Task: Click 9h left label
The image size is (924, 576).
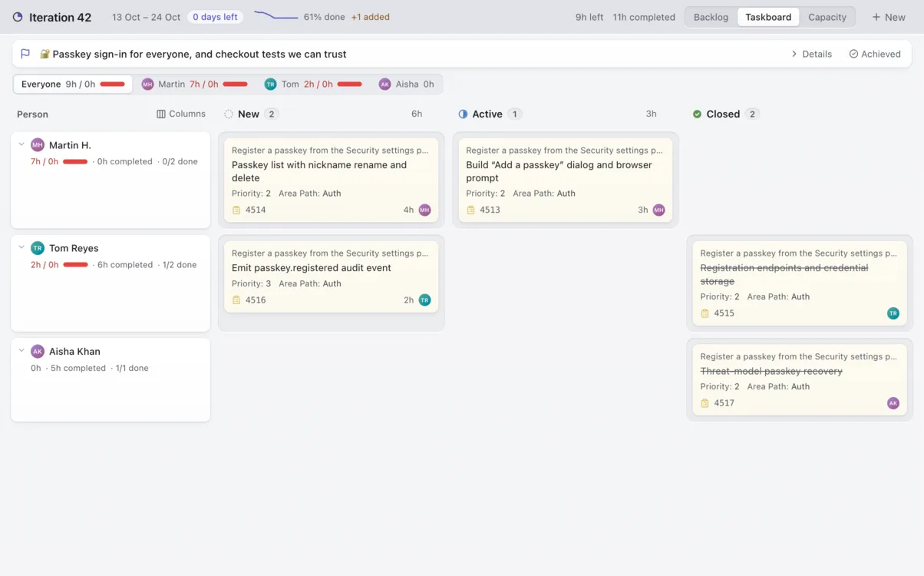Action: tap(589, 17)
